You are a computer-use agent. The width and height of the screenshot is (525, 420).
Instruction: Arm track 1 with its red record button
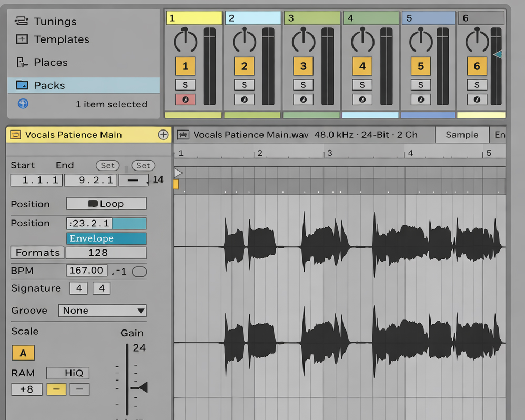pos(185,99)
